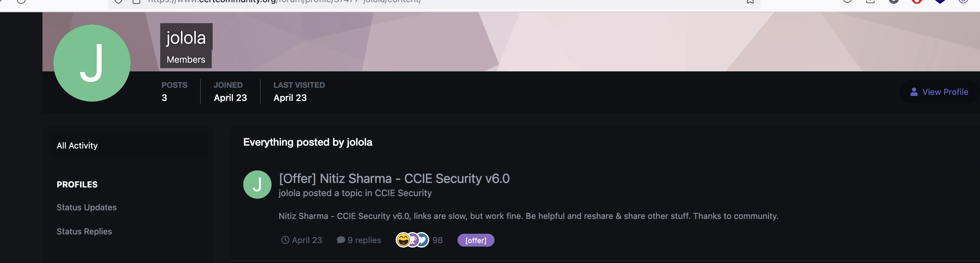Show Status Replies content
Image resolution: width=980 pixels, height=263 pixels.
click(84, 231)
